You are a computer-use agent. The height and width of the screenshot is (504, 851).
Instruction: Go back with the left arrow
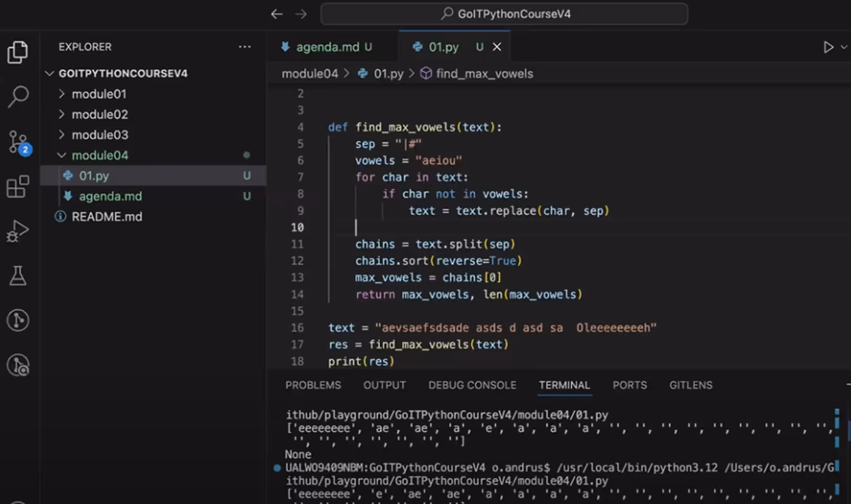[277, 14]
